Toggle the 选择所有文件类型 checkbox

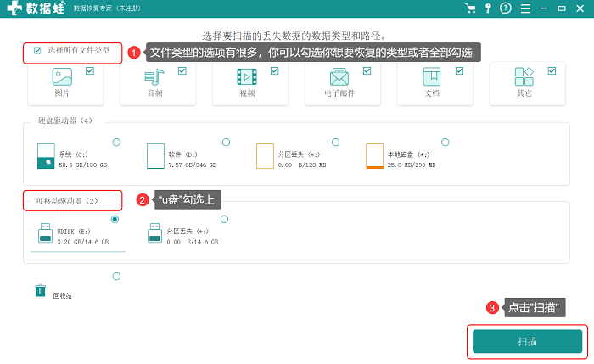(x=37, y=50)
